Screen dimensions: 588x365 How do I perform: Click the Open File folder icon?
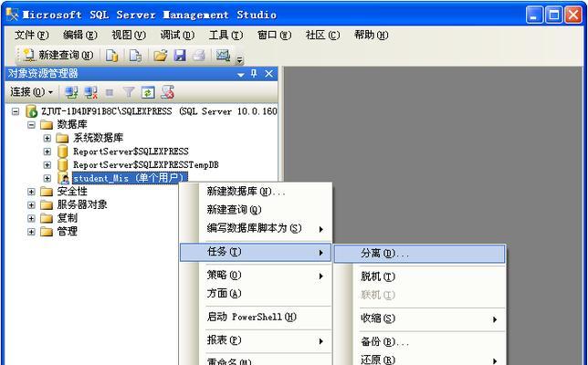pos(160,55)
